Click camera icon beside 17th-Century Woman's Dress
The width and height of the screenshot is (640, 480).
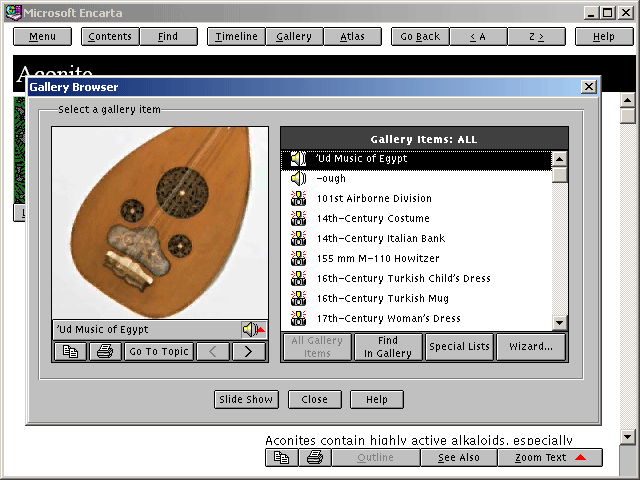298,318
